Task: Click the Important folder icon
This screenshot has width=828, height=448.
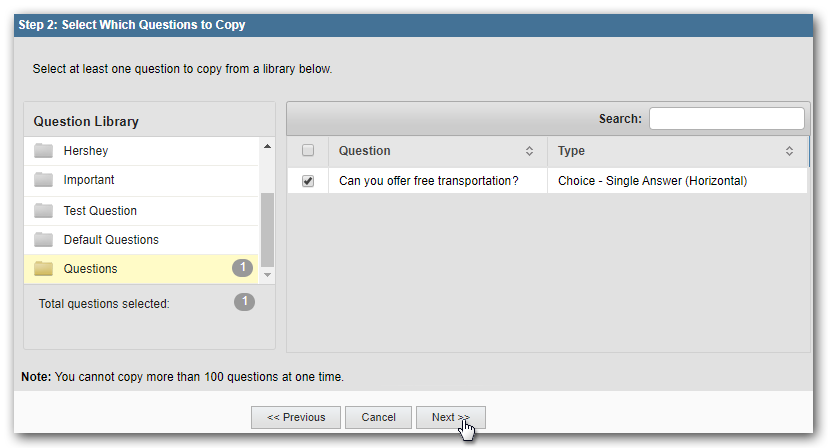Action: (43, 181)
